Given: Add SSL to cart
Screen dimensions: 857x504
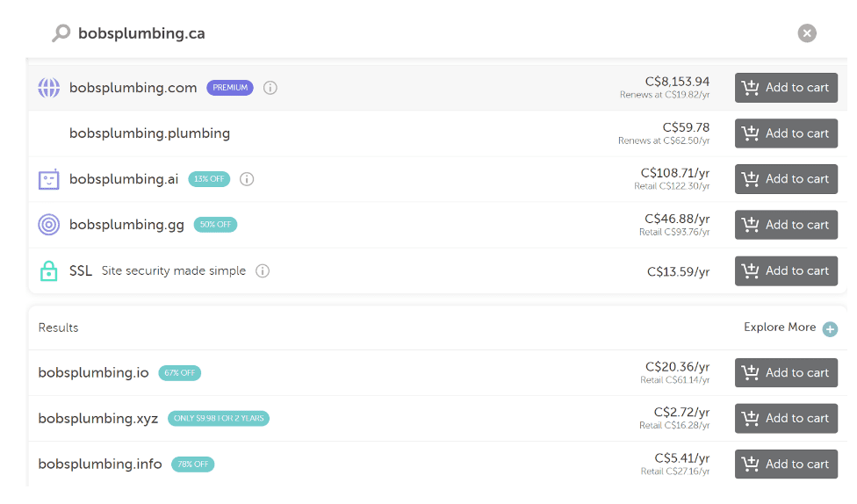Looking at the screenshot, I should point(786,270).
